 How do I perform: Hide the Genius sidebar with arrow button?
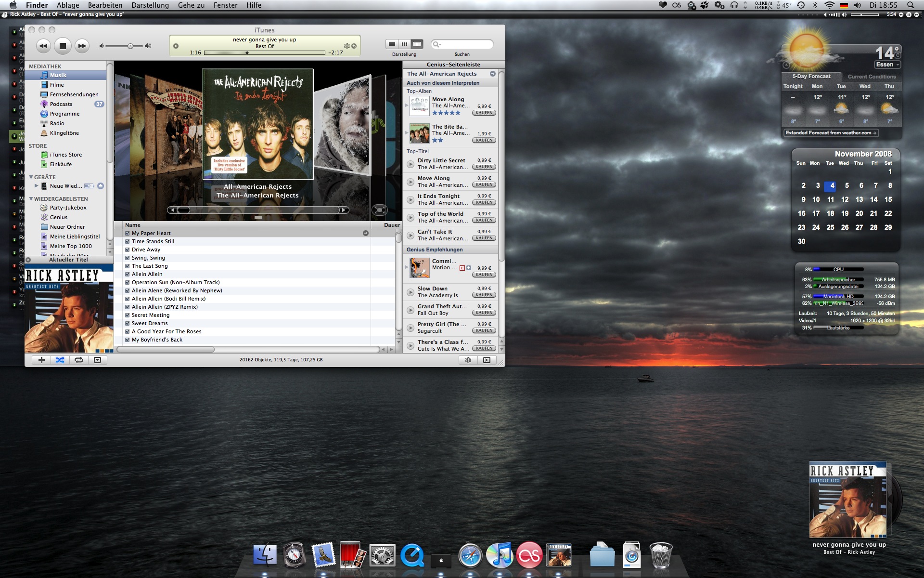pos(487,360)
